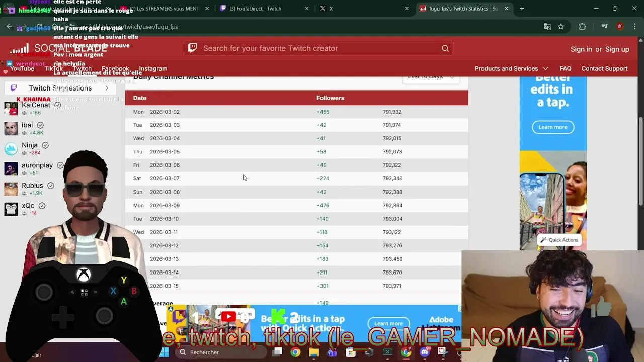Open File Explorer from the taskbar
This screenshot has height=362, width=644.
click(313, 352)
